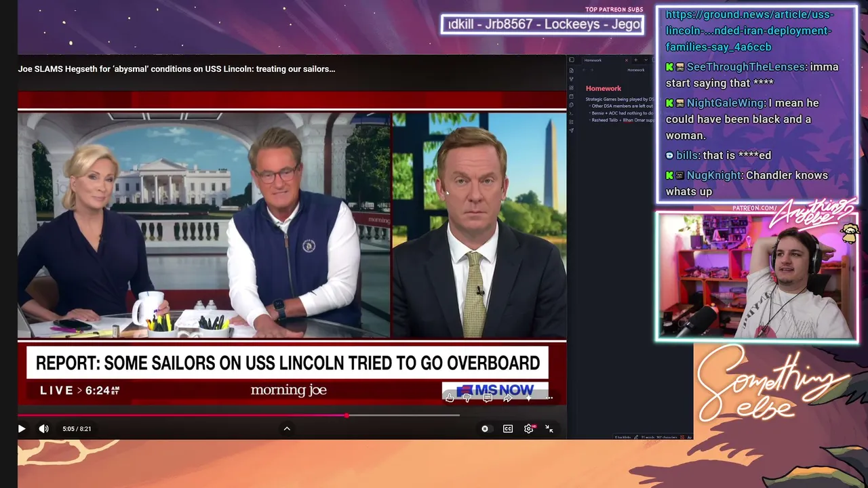The image size is (868, 488).
Task: Exit fullscreen mode in video player
Action: pyautogui.click(x=549, y=428)
